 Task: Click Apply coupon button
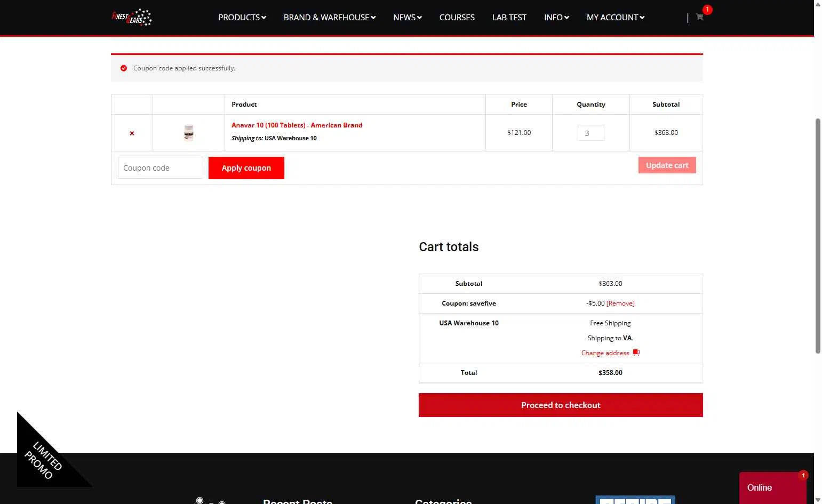point(246,168)
